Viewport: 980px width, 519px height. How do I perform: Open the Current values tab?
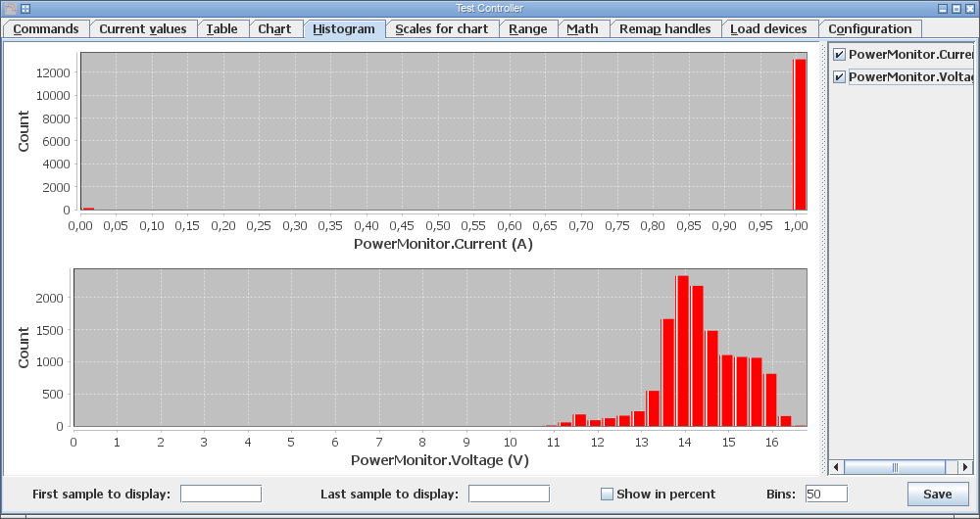(143, 29)
